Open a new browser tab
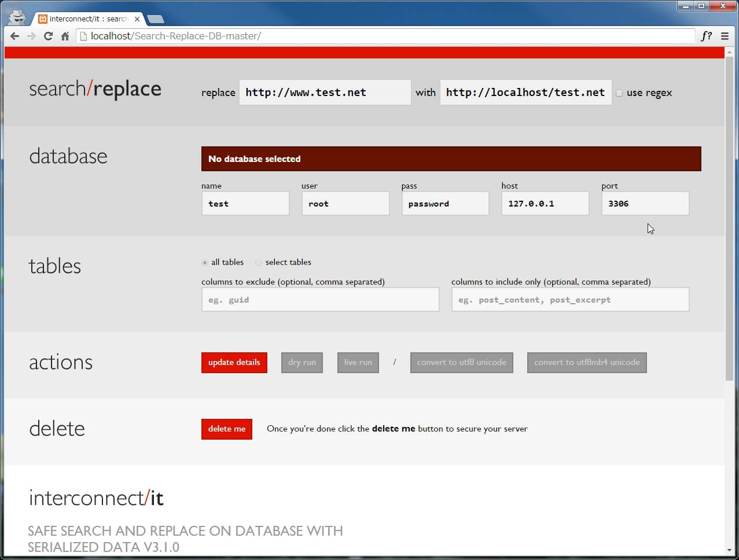The width and height of the screenshot is (739, 560). [x=156, y=19]
